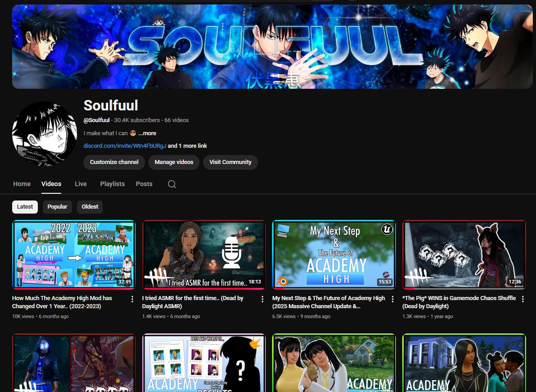Open the modern house Academy thumbnail

click(464, 363)
